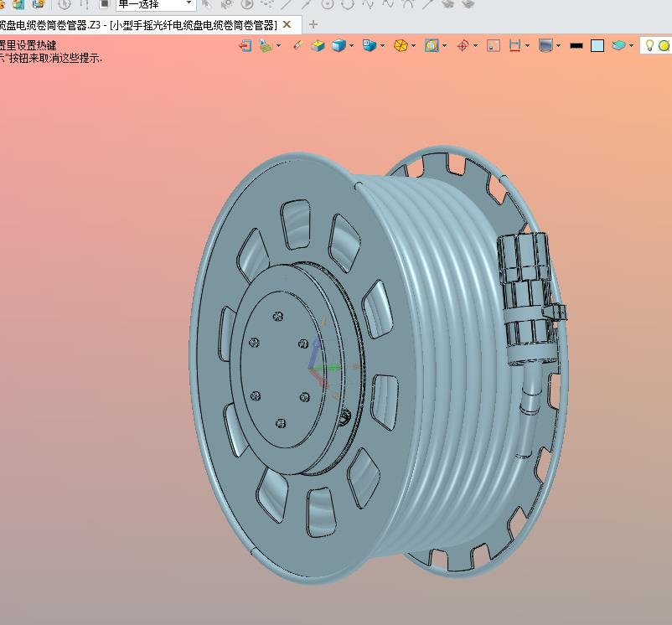The height and width of the screenshot is (625, 672).
Task: Open the section view dropdown arrow
Action: [x=527, y=45]
